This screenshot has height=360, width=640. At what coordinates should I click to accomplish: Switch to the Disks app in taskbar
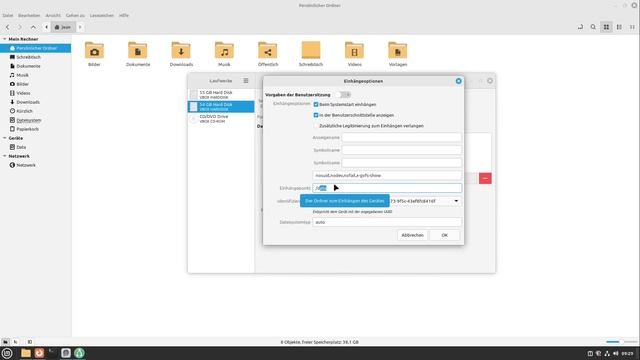[66, 353]
